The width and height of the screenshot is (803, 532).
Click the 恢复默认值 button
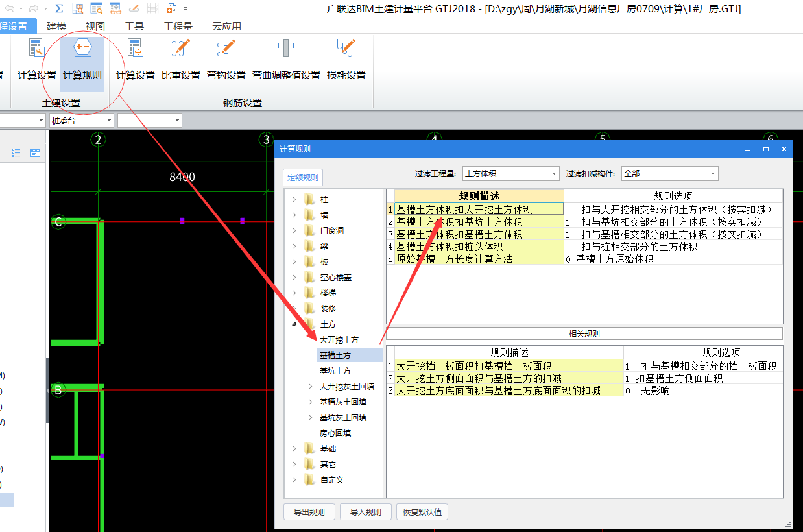pos(422,512)
